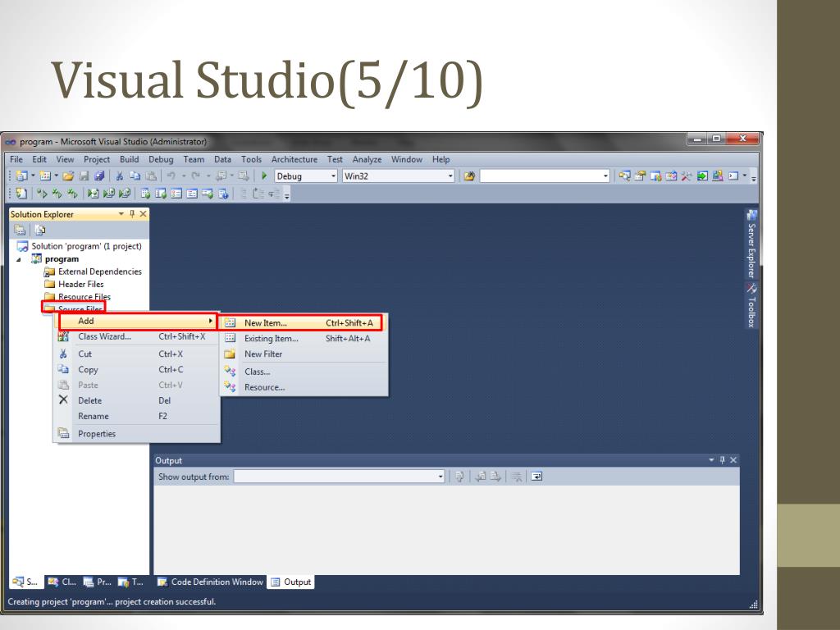Click the Add New Item toolbar icon
The width and height of the screenshot is (840, 630).
point(45,176)
